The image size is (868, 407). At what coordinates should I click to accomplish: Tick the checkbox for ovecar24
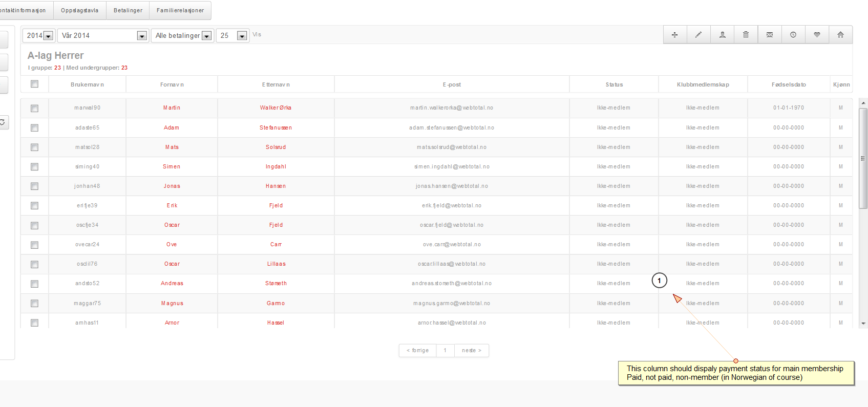[x=34, y=245]
